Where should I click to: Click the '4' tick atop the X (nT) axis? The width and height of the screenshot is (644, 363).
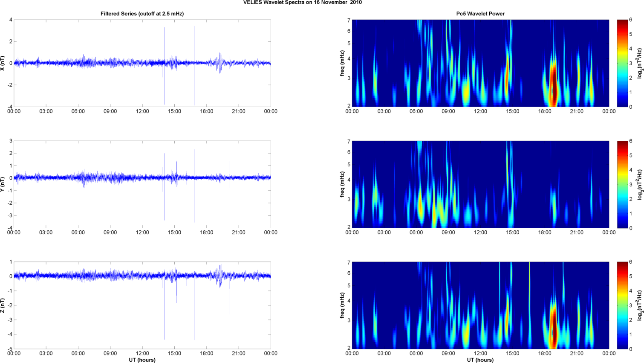point(11,20)
